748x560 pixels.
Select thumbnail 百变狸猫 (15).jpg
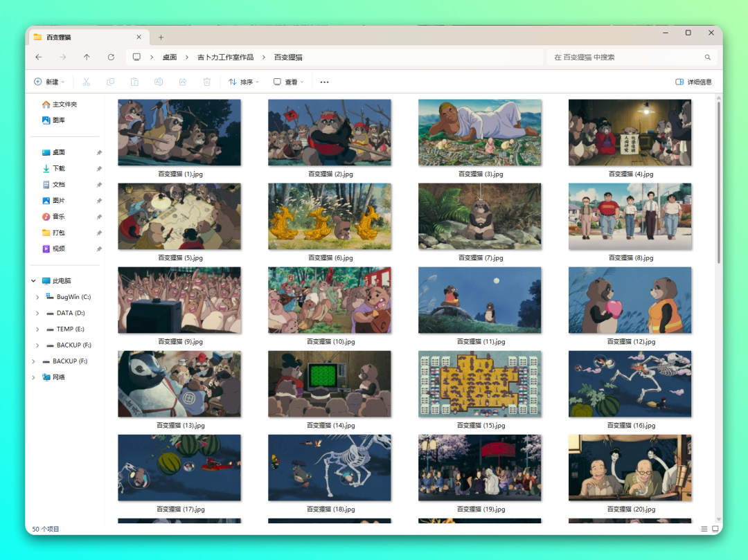coord(479,384)
